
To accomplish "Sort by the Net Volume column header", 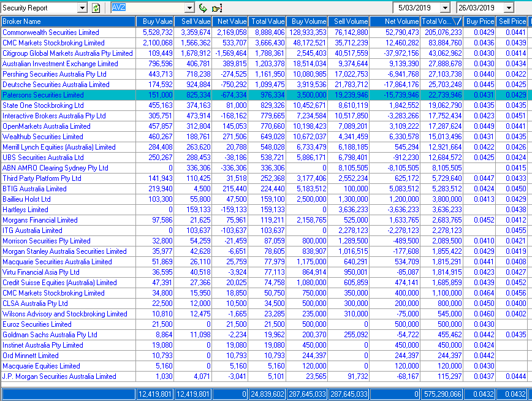I will 395,21.
